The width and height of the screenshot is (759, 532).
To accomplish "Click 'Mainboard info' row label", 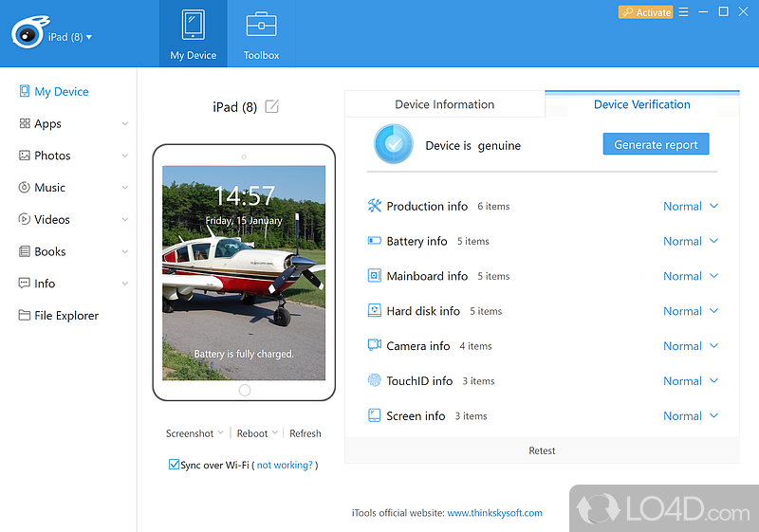I will coord(427,276).
